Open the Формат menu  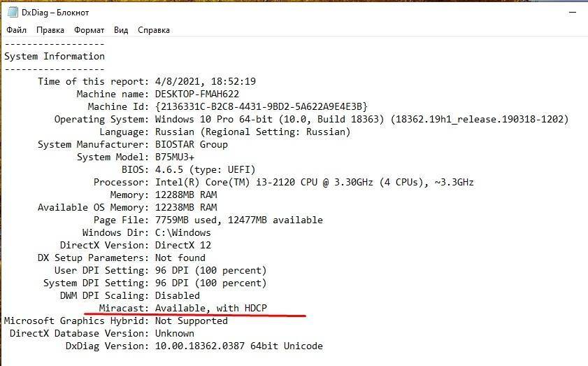click(x=89, y=30)
